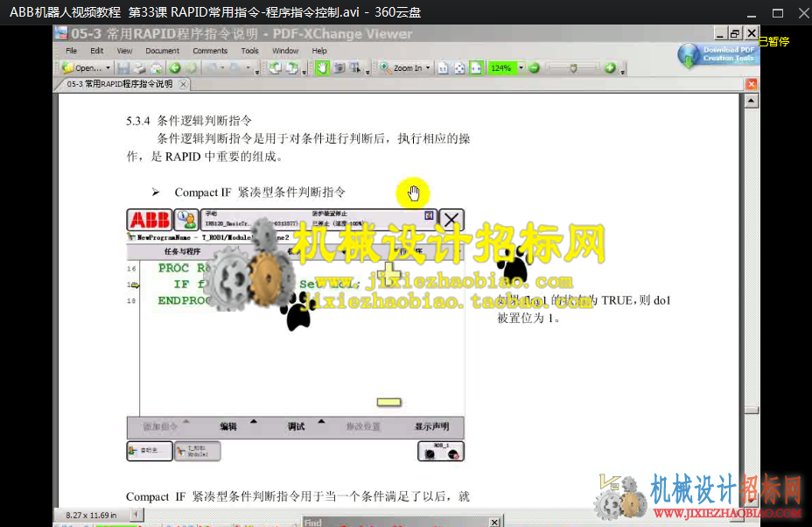Close the Find bar
Screen dimensions: 812x527
click(494, 523)
